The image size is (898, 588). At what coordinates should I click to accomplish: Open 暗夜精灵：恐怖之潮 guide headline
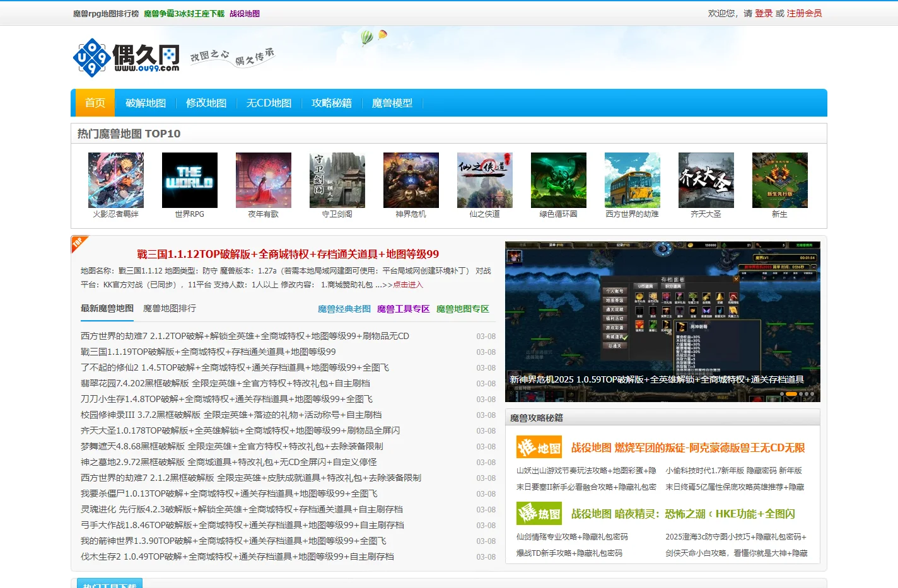click(683, 514)
